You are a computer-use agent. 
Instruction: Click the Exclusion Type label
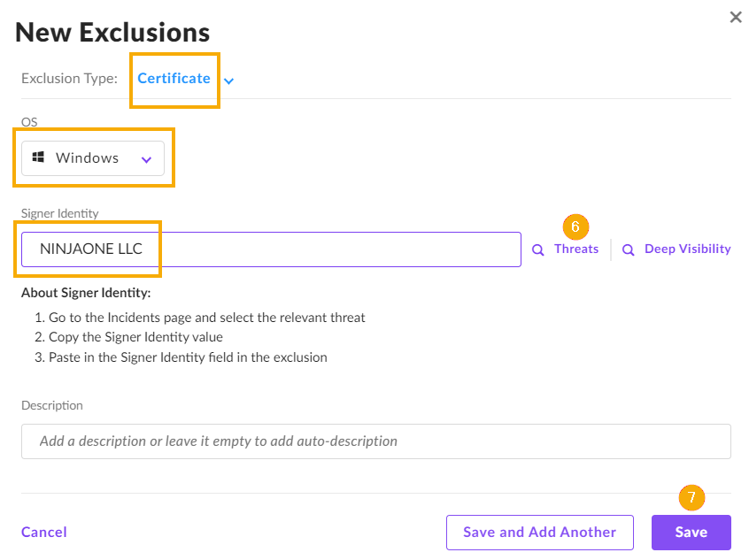(x=69, y=79)
